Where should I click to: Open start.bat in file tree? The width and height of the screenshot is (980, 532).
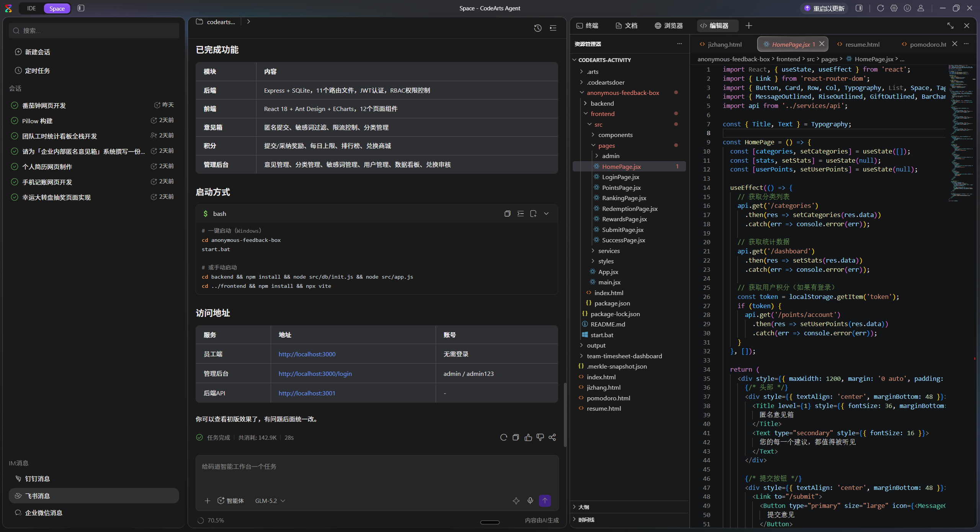pos(629,335)
